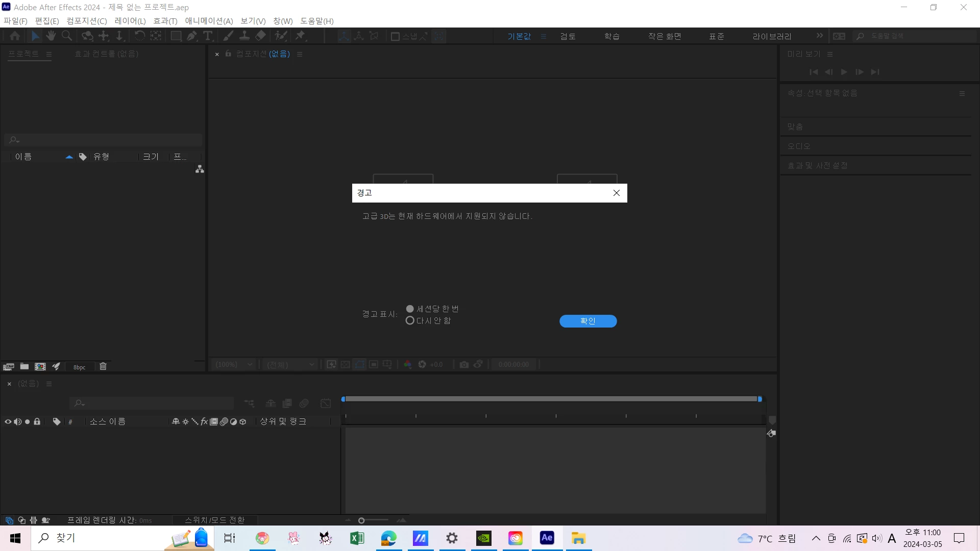
Task: Select the Puppet Pin tool
Action: click(x=301, y=36)
